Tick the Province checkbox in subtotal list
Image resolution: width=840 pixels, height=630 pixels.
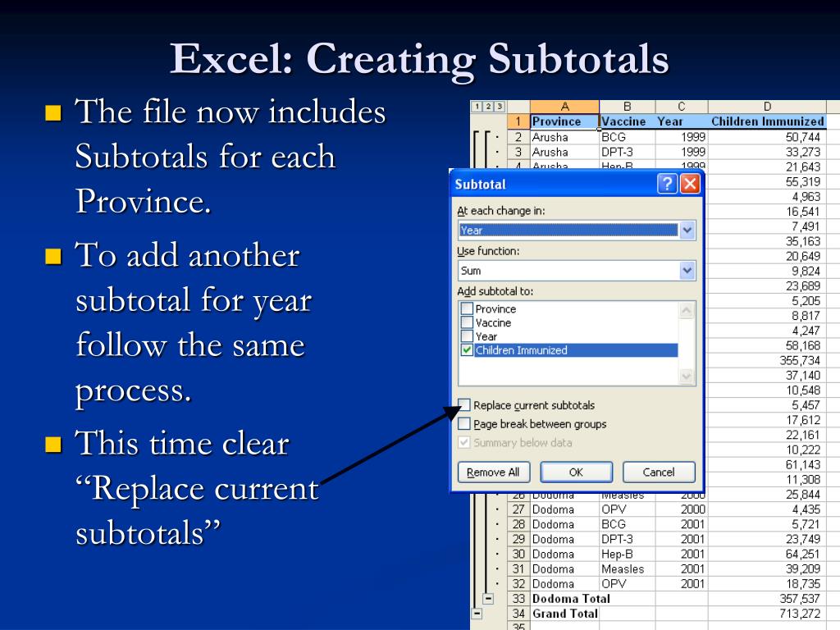tap(467, 308)
